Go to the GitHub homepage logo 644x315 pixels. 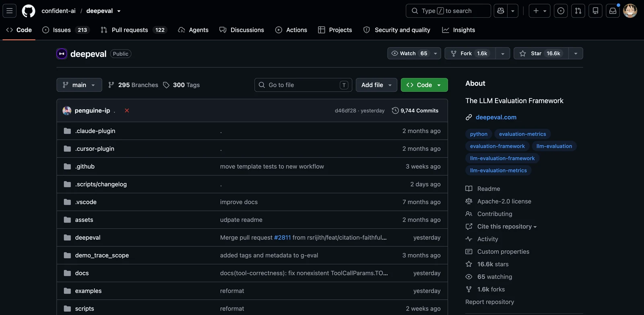click(x=29, y=11)
